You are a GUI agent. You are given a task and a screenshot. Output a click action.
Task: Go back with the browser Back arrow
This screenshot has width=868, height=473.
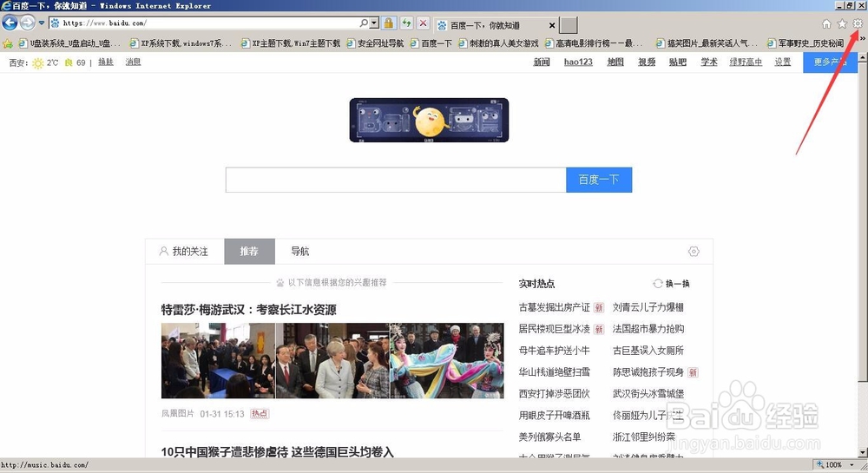(10, 23)
